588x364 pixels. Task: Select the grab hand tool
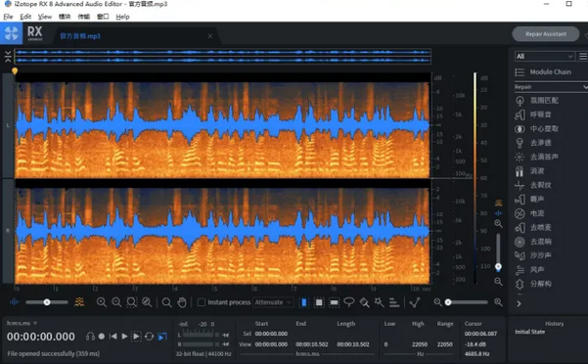(182, 302)
